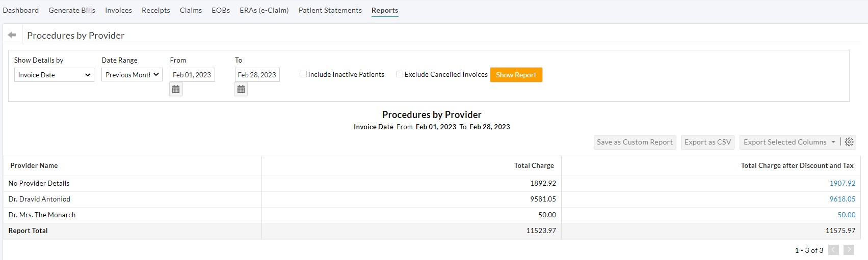Switch to the Invoices tab
The height and width of the screenshot is (260, 868).
click(118, 10)
